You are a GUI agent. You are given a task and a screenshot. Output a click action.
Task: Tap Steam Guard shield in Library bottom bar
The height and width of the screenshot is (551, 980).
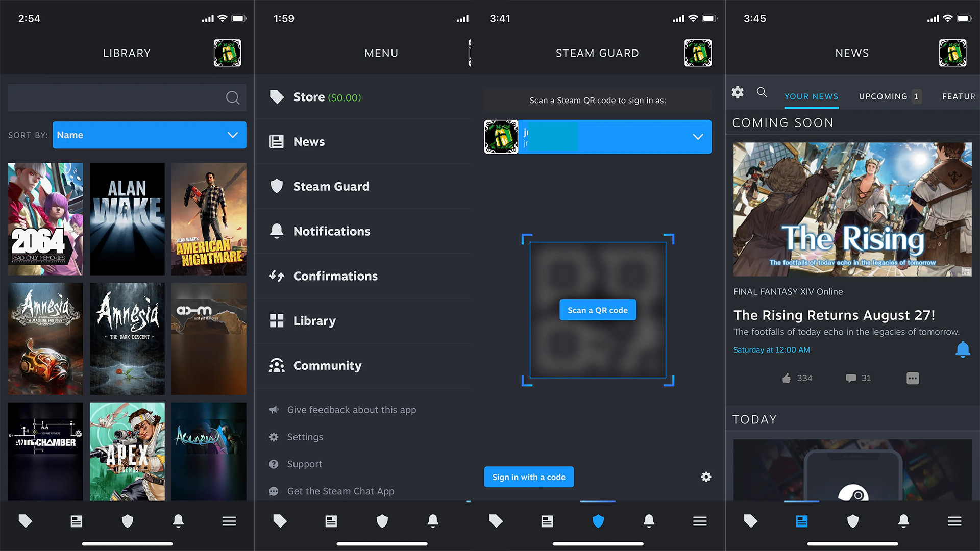128,521
